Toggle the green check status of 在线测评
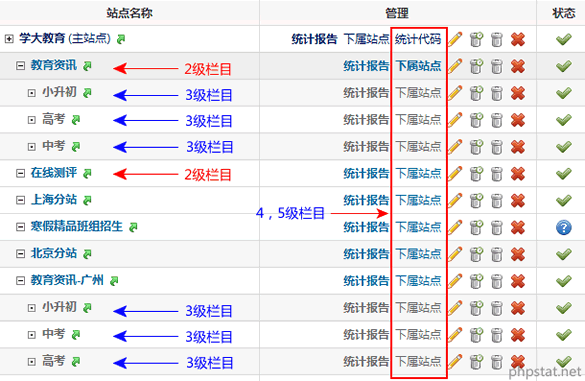Viewport: 585px width, 381px height. click(564, 173)
